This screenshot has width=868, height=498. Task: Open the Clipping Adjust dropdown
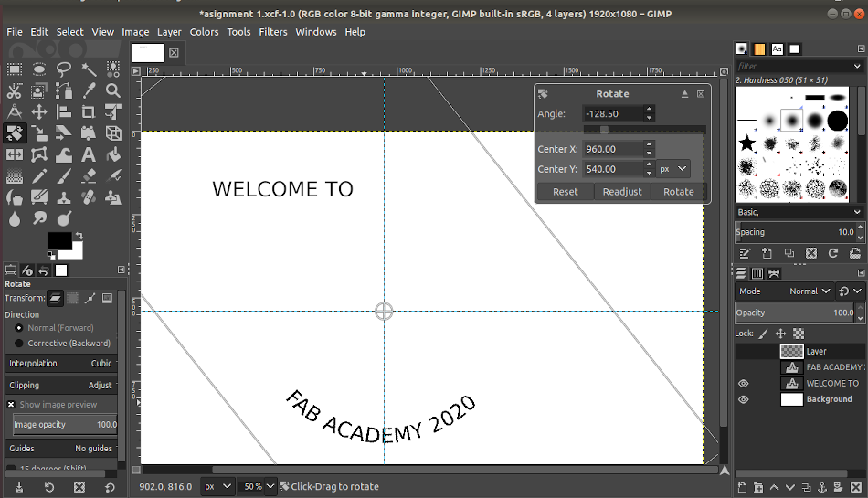click(60, 385)
